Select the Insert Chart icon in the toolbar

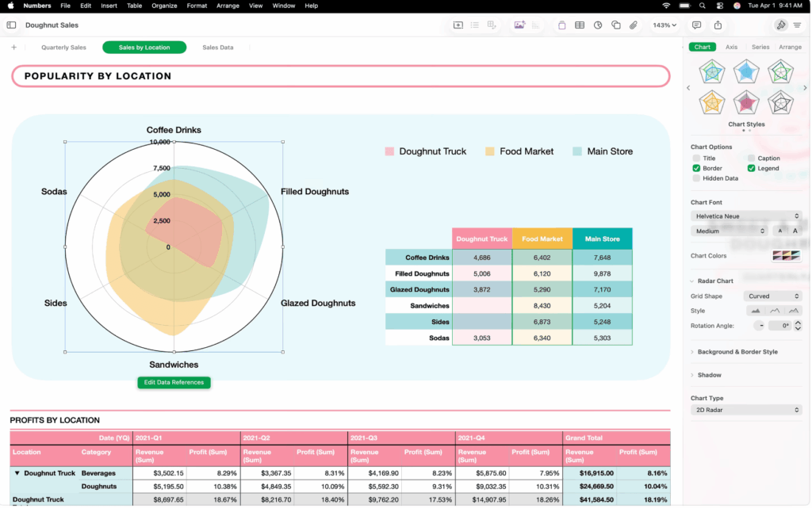pos(597,25)
